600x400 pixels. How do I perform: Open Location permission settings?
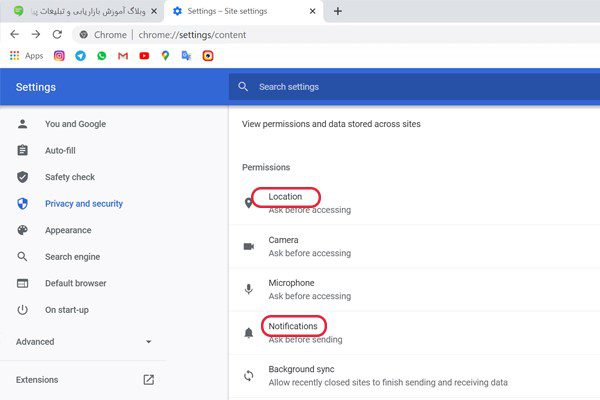[x=414, y=203]
